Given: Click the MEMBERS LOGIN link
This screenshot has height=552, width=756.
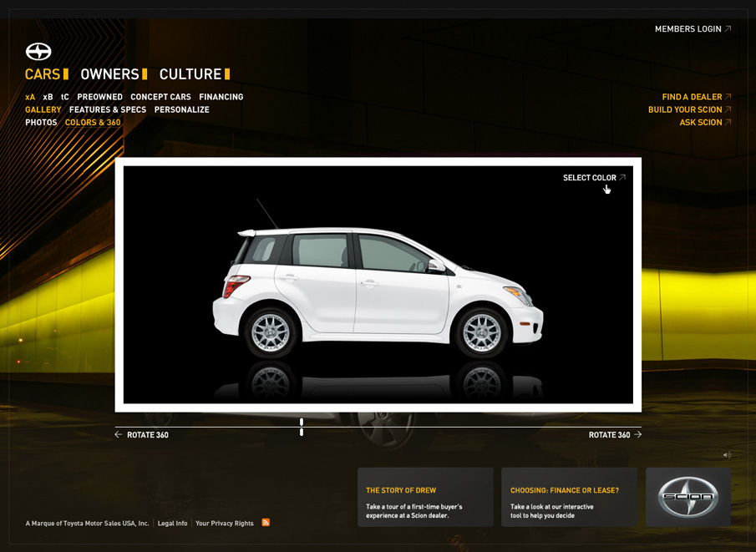Looking at the screenshot, I should tap(693, 29).
